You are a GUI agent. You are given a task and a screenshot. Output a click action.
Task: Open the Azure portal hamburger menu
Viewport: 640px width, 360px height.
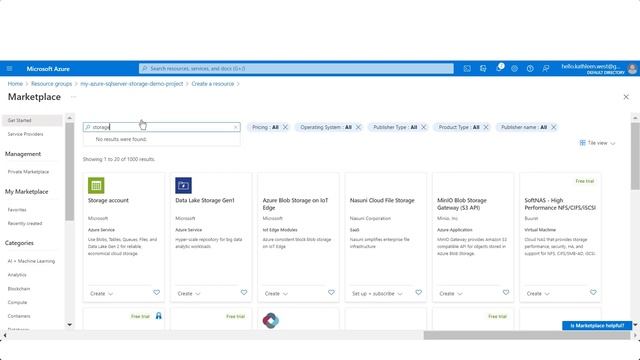click(x=9, y=69)
